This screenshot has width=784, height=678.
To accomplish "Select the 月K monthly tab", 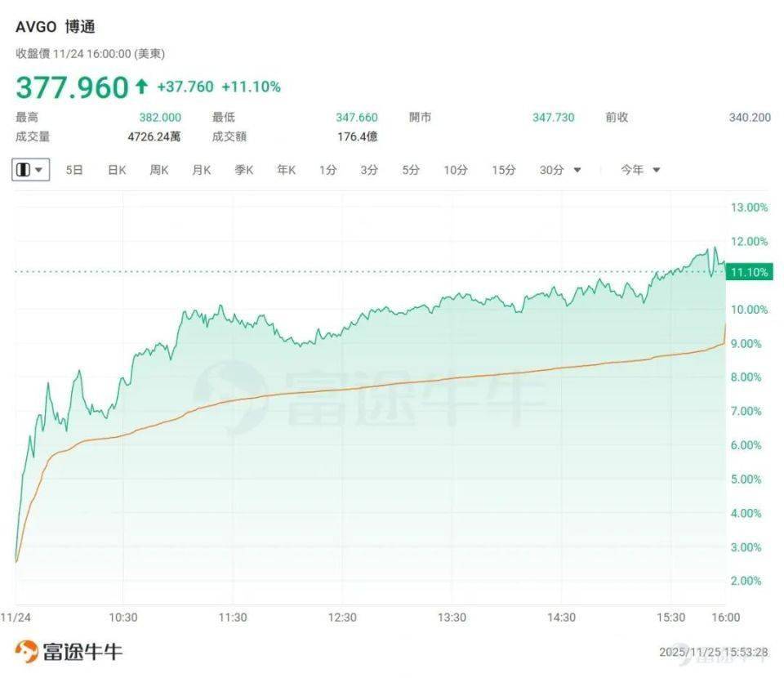I will click(201, 170).
